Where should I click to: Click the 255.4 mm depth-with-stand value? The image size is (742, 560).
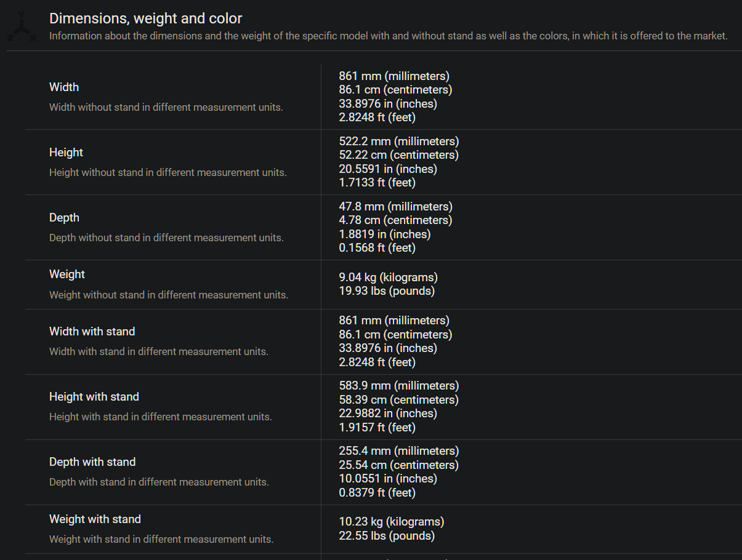(x=399, y=451)
